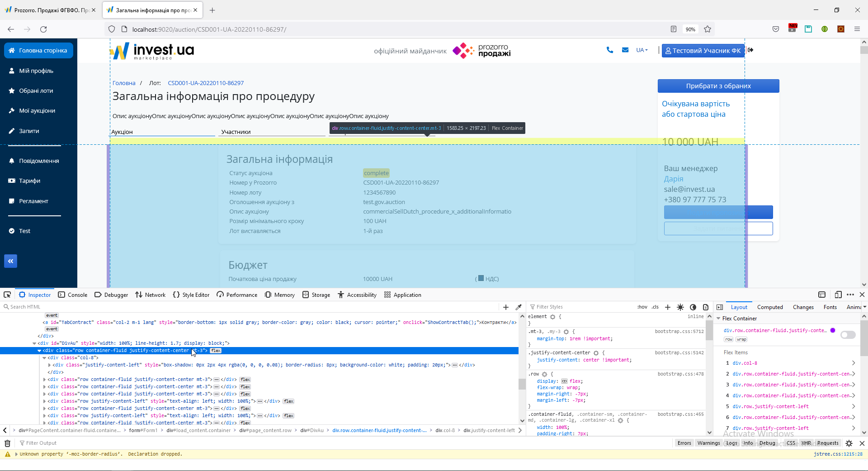Collapse the div#DivAu node in the markup tree

[x=34, y=343]
